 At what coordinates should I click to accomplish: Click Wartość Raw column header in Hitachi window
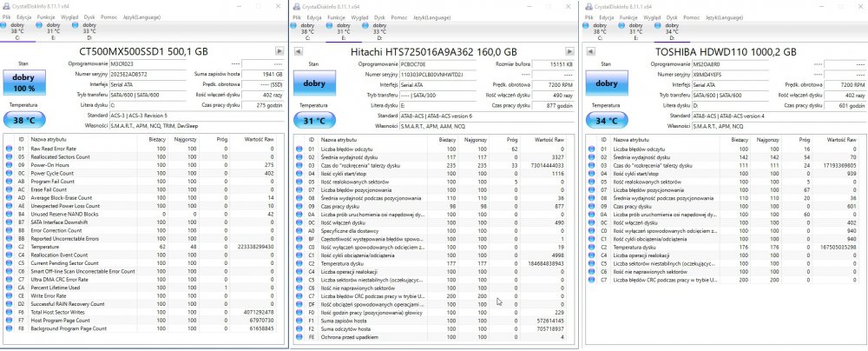550,139
